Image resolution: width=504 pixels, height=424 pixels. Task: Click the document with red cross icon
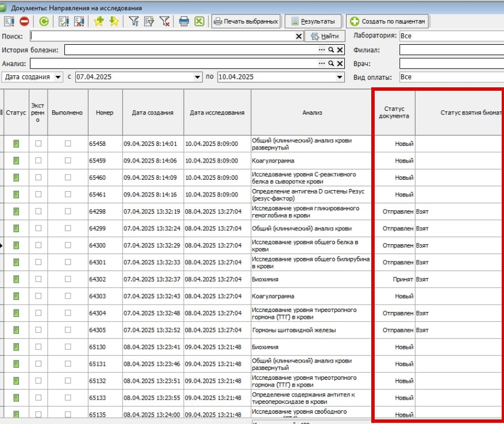pos(79,21)
